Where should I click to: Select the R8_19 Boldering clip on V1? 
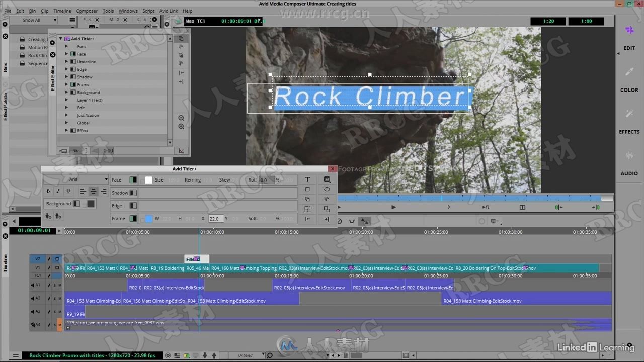pyautogui.click(x=167, y=268)
